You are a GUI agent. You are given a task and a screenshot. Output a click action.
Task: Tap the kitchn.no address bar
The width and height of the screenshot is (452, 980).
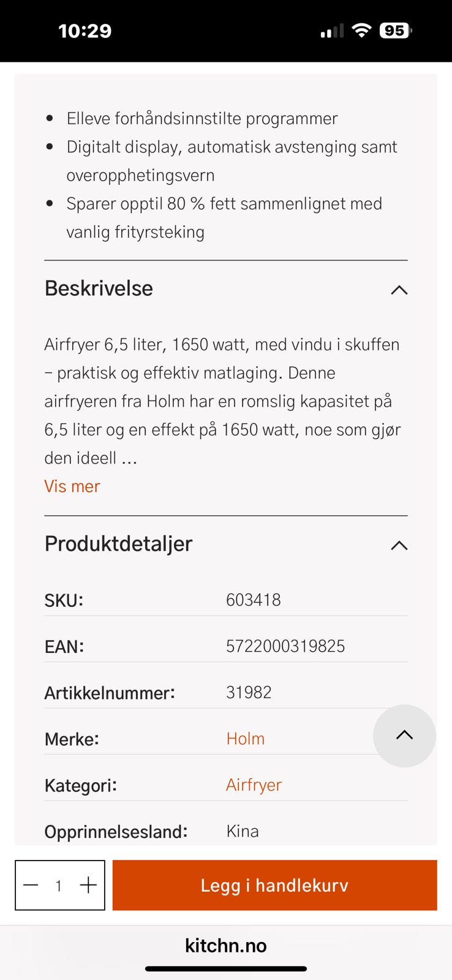[226, 945]
